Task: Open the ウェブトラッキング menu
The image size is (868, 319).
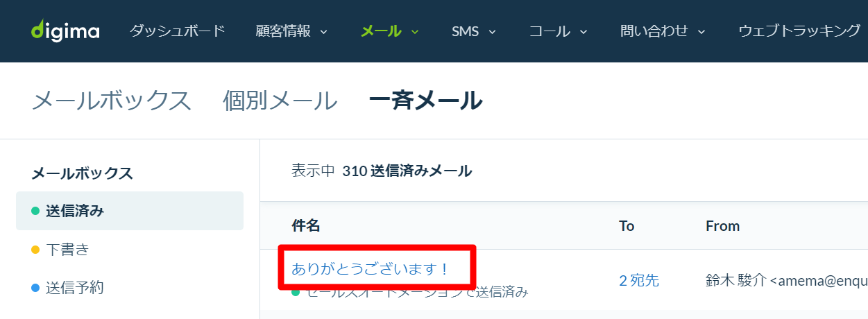Action: (799, 31)
